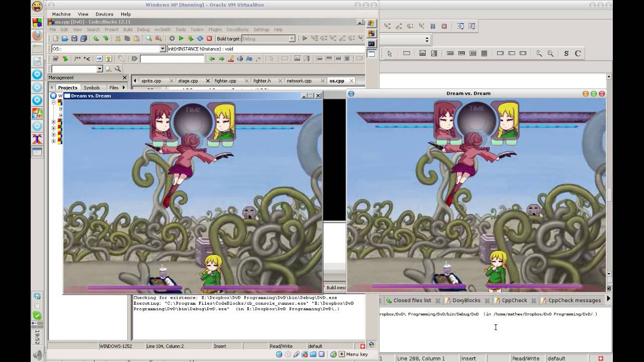Switch to fighter.h editor tab
This screenshot has width=644, height=362.
[262, 80]
